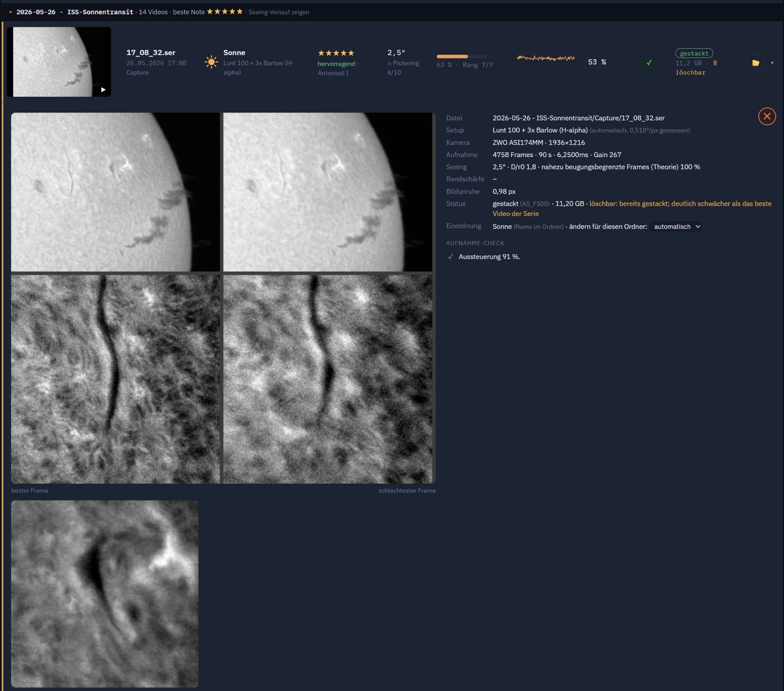Viewport: 784px width, 691px height.
Task: Collapse row details with the small orange arrow
Action: click(772, 62)
